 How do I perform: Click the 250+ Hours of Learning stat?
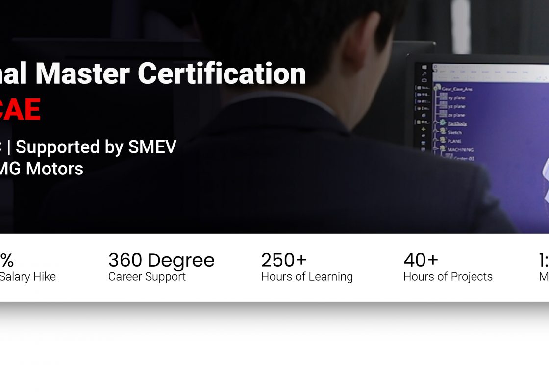307,267
